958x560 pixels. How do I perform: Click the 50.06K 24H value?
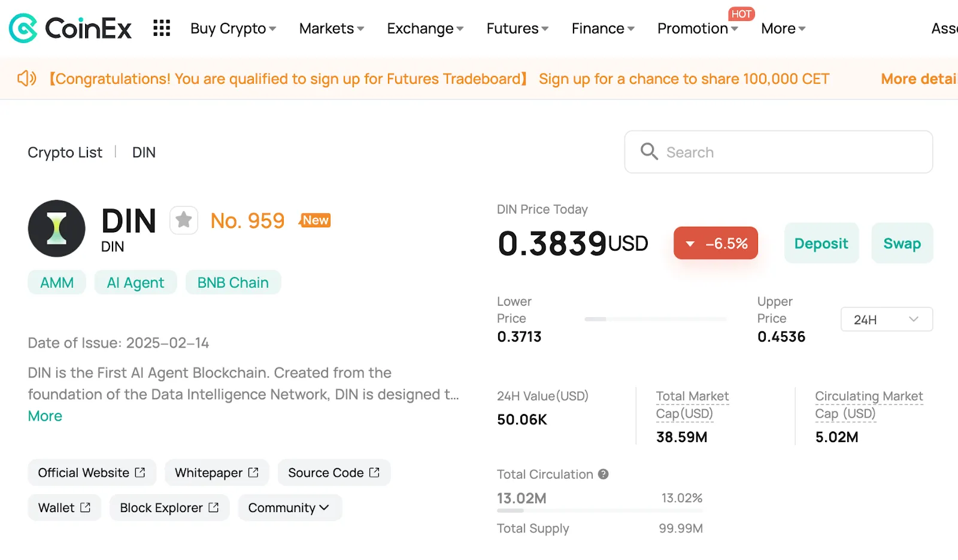point(522,419)
